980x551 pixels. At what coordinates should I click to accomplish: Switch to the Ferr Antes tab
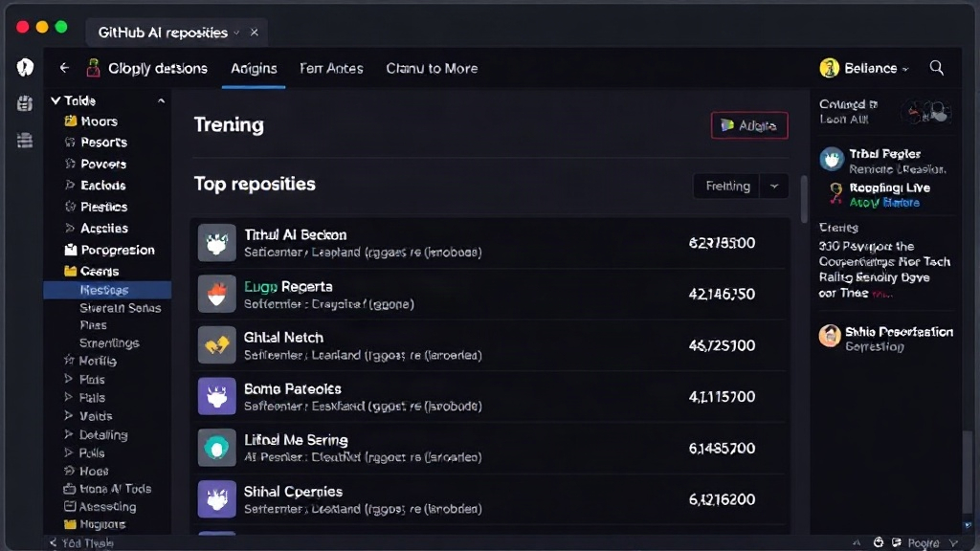331,68
